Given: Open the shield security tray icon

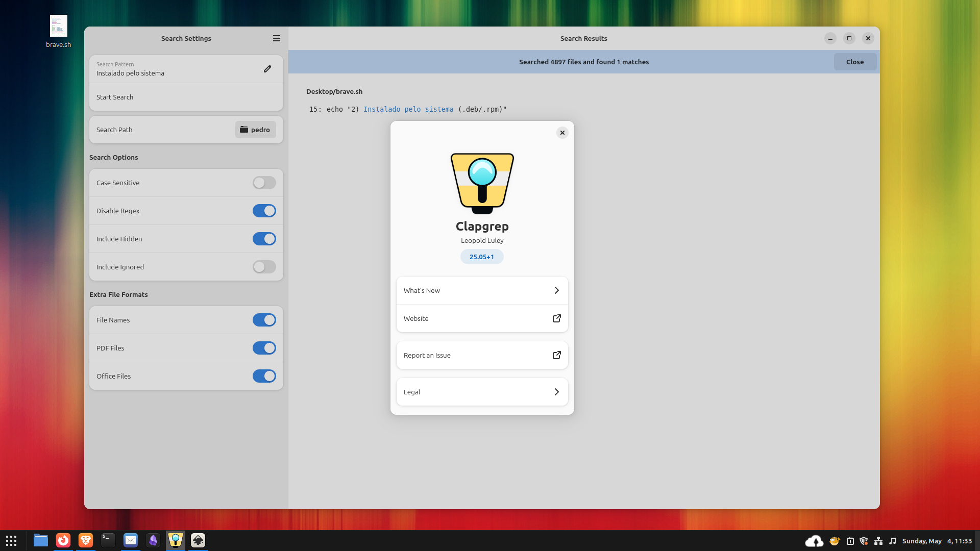Looking at the screenshot, I should pos(864,541).
